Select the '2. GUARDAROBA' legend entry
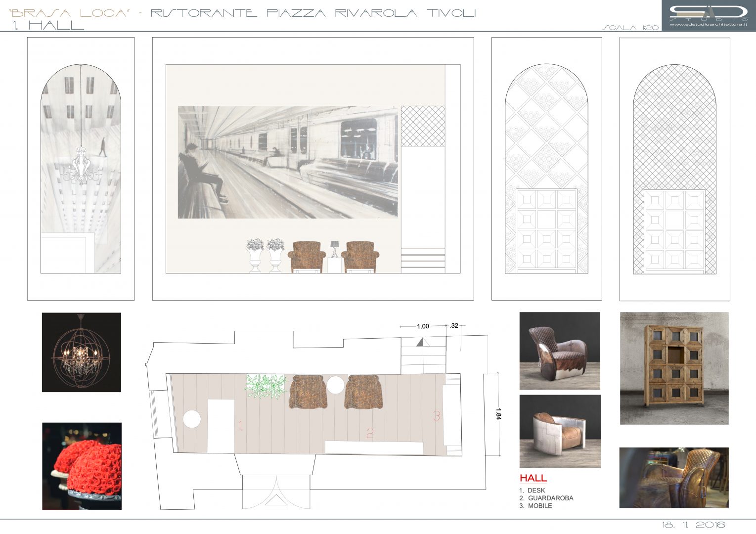 pyautogui.click(x=546, y=498)
